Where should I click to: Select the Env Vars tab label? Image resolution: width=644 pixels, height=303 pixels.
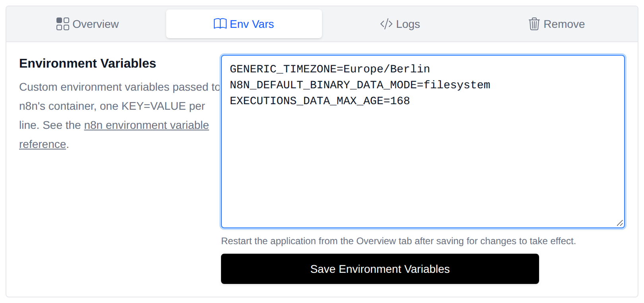pyautogui.click(x=252, y=24)
